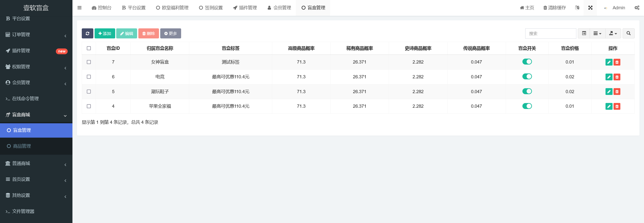644x223 pixels.
Task: Open the export data dropdown
Action: (613, 33)
